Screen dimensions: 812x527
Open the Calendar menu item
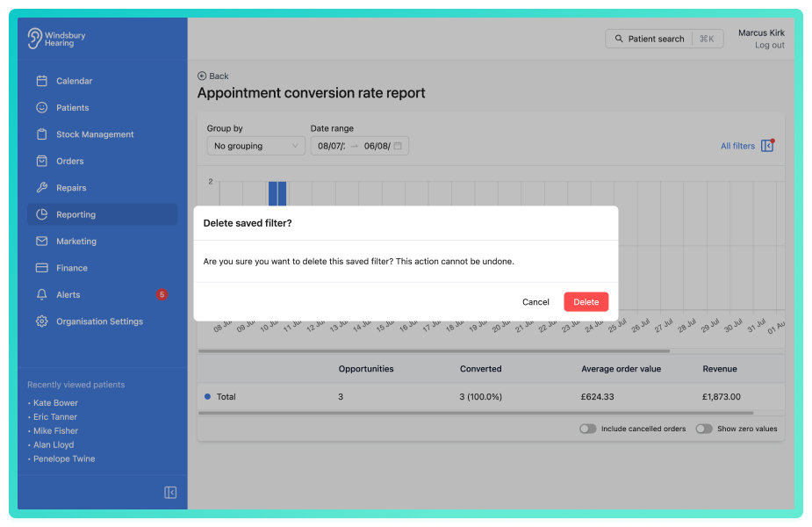(103, 81)
